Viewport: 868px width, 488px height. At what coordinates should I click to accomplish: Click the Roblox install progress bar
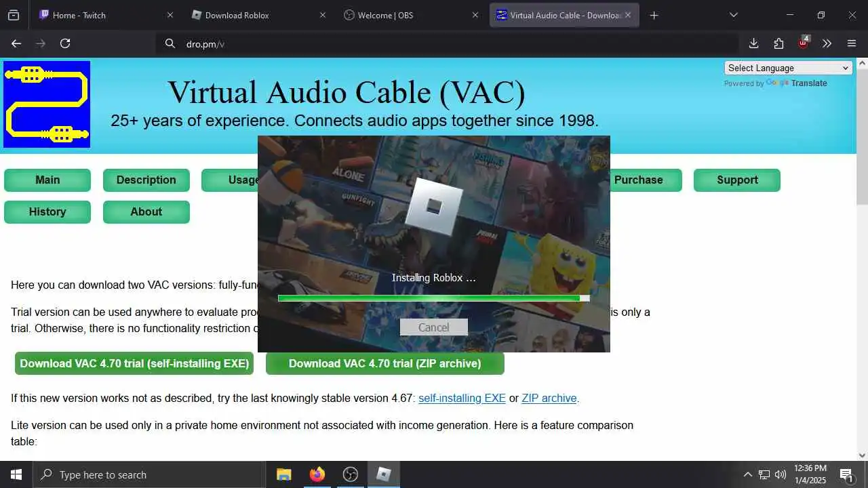[x=434, y=298]
